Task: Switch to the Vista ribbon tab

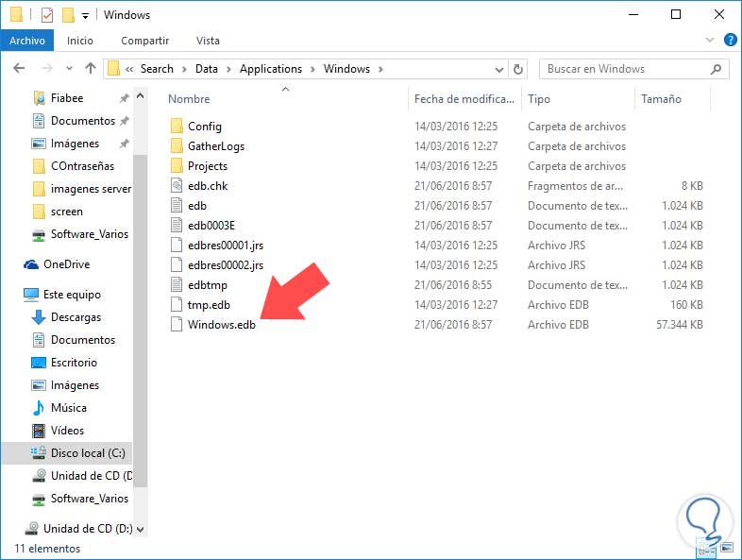Action: (208, 41)
